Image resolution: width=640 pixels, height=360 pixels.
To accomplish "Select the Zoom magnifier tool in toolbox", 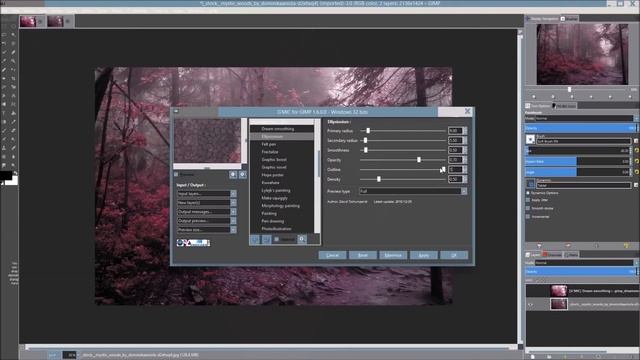I will [13, 61].
